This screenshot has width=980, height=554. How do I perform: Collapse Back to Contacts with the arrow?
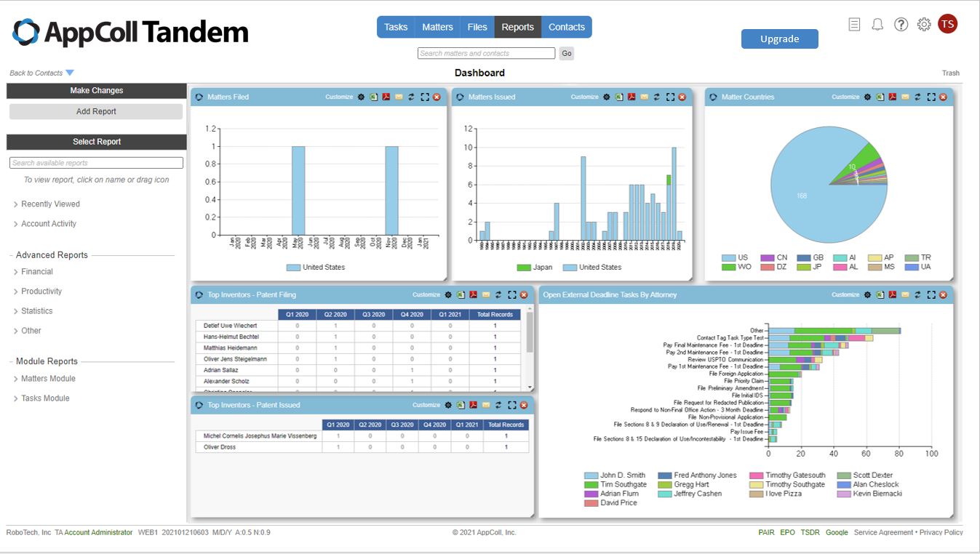[70, 72]
